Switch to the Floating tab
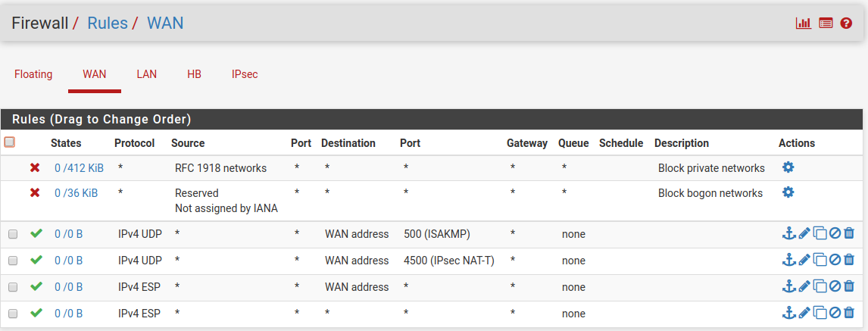 (33, 74)
